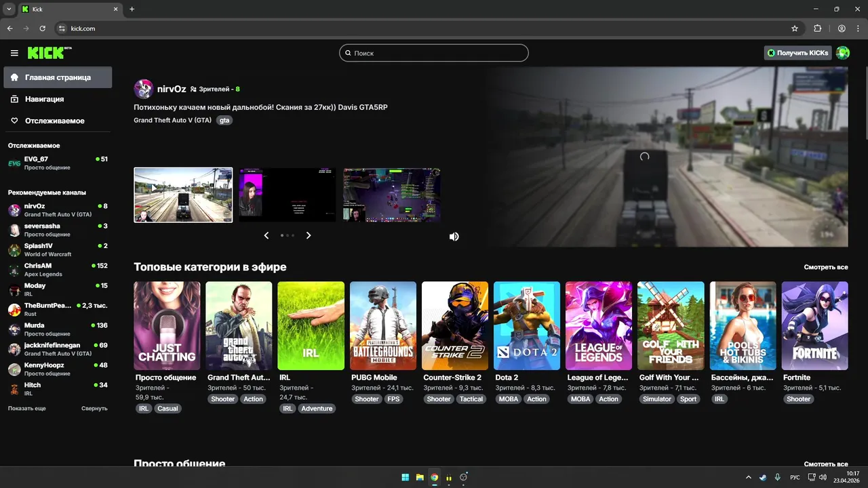Image resolution: width=868 pixels, height=488 pixels.
Task: Select second carousel thumbnail with pink-haired streamer
Action: point(287,195)
